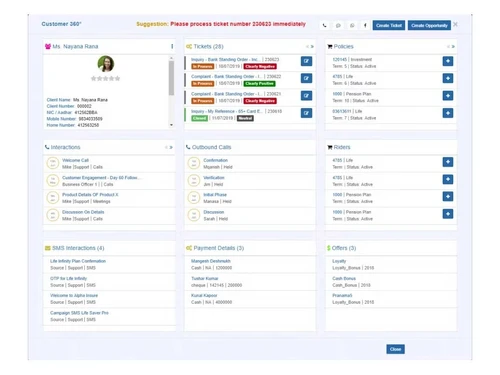
Task: Open policy number 120145 link
Action: pyautogui.click(x=340, y=60)
